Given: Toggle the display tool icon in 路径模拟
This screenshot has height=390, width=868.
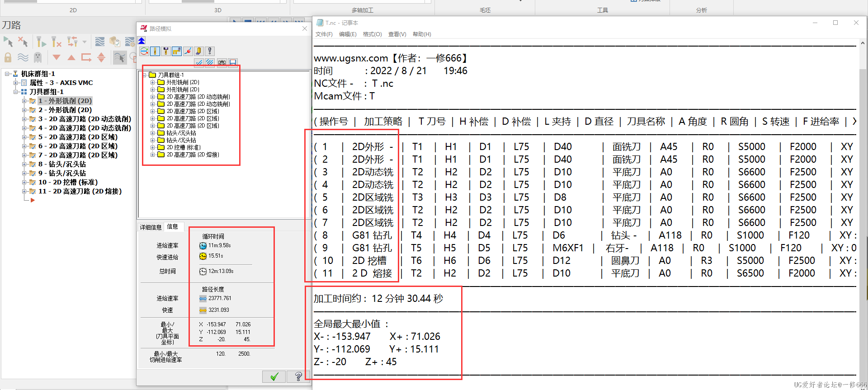Looking at the screenshot, I should (155, 51).
